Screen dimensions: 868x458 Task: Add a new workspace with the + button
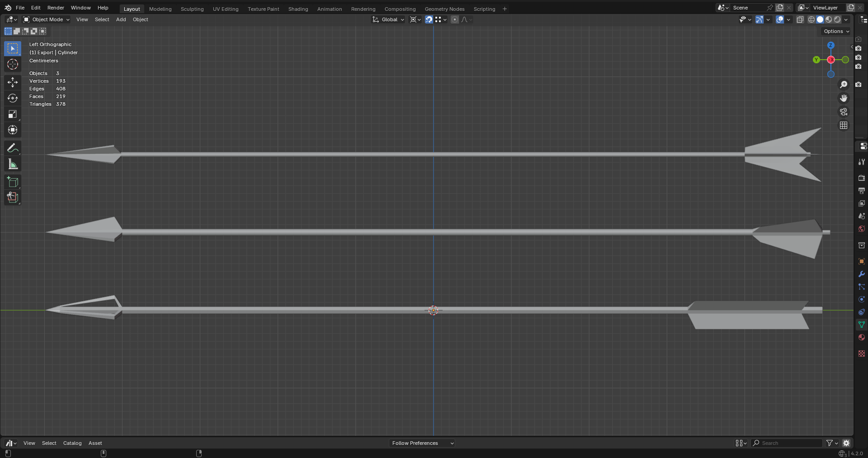pyautogui.click(x=504, y=9)
